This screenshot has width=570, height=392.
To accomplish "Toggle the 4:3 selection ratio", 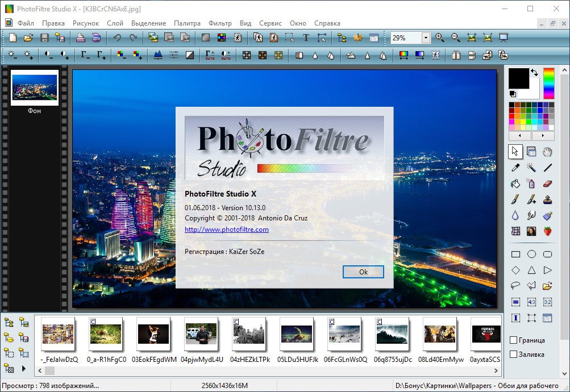I will (x=531, y=302).
